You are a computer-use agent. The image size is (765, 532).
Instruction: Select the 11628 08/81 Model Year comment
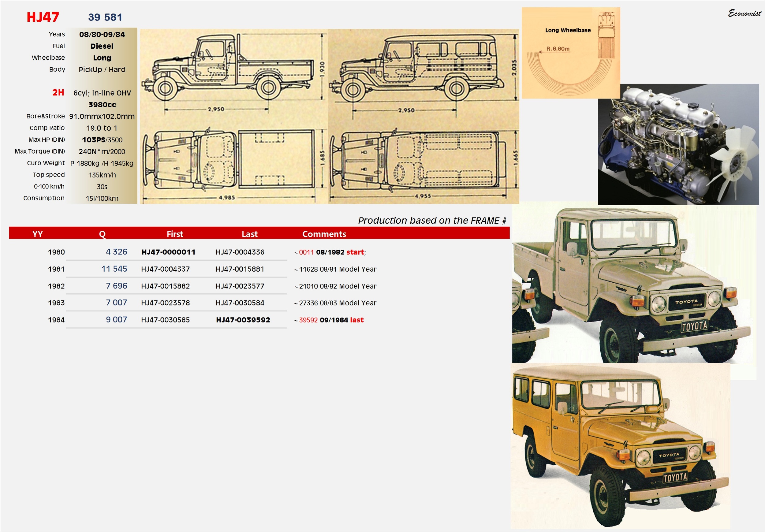(335, 269)
